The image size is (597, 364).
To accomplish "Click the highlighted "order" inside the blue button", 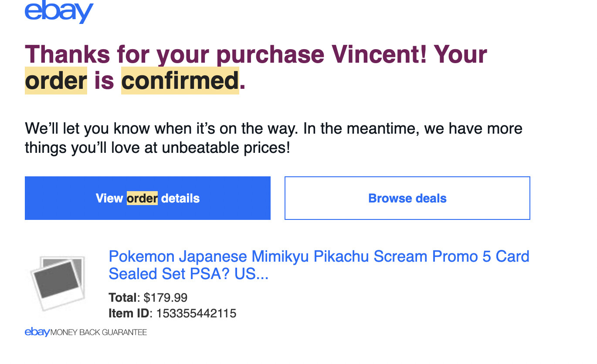I will (x=142, y=199).
